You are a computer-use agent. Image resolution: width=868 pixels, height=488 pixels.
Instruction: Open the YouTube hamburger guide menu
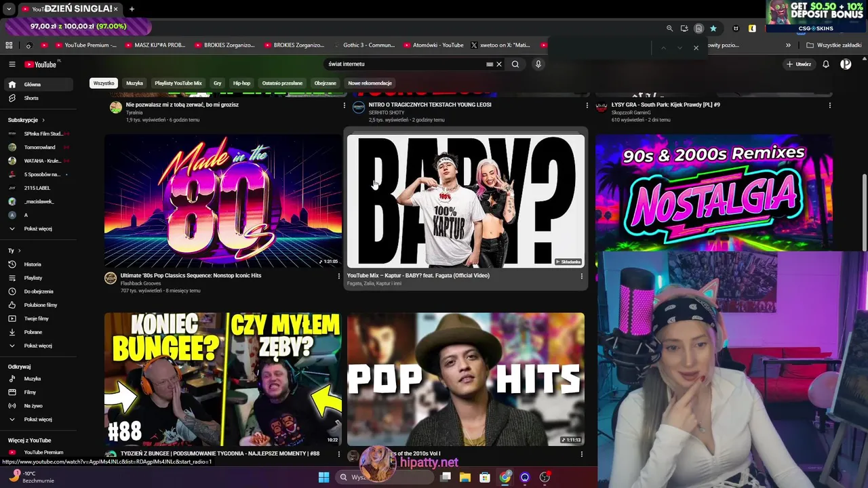(12, 64)
